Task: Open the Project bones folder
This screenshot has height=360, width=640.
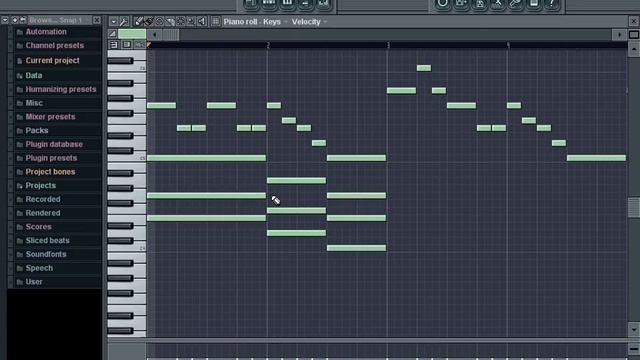Action: click(x=50, y=172)
